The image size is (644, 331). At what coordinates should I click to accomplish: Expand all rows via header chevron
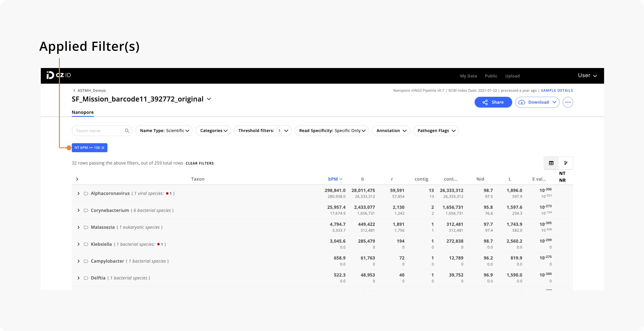[77, 179]
